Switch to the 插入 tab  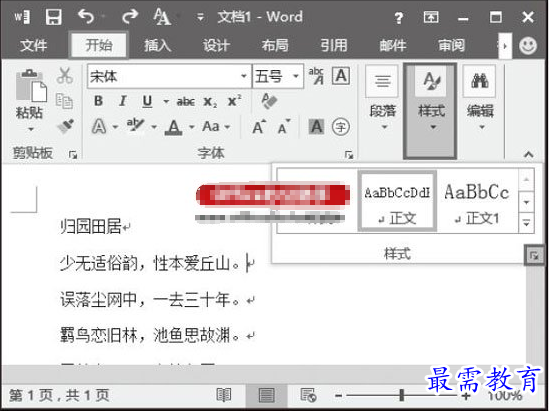[x=158, y=45]
